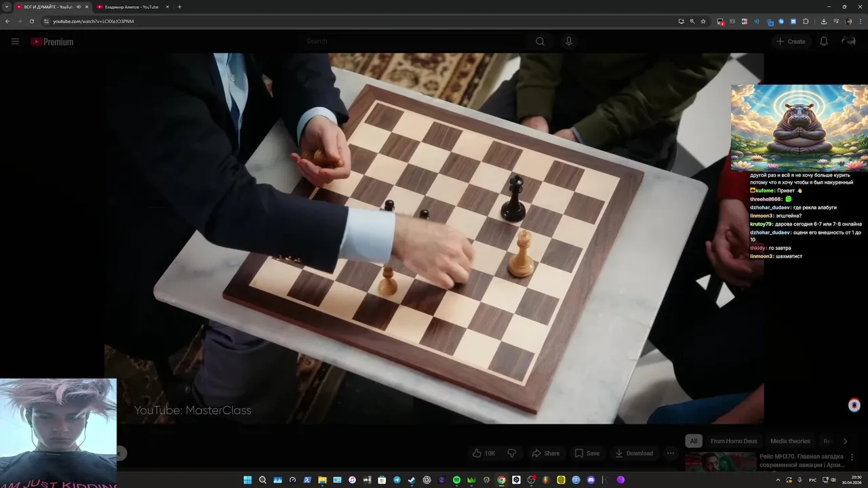Open YouTube notifications bell
The image size is (868, 488).
tap(823, 41)
